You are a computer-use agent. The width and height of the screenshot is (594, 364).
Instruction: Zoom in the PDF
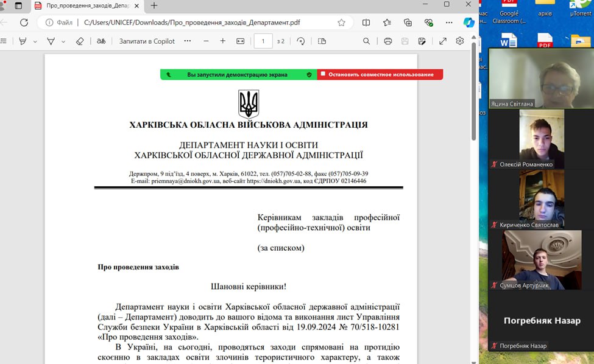click(223, 41)
